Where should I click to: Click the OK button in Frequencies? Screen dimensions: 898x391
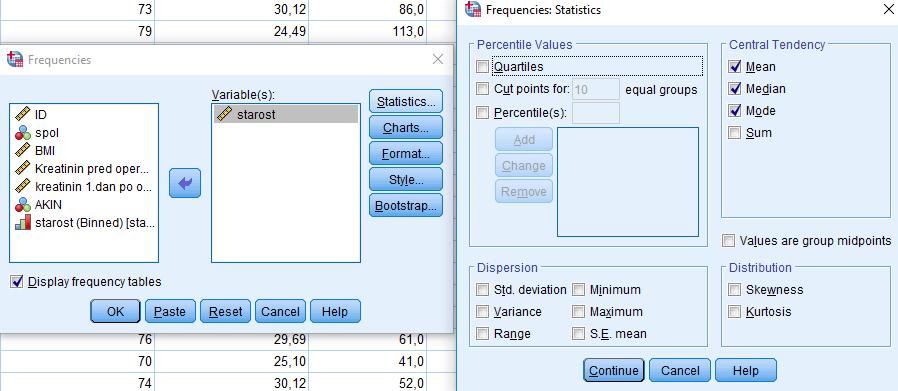click(x=115, y=311)
